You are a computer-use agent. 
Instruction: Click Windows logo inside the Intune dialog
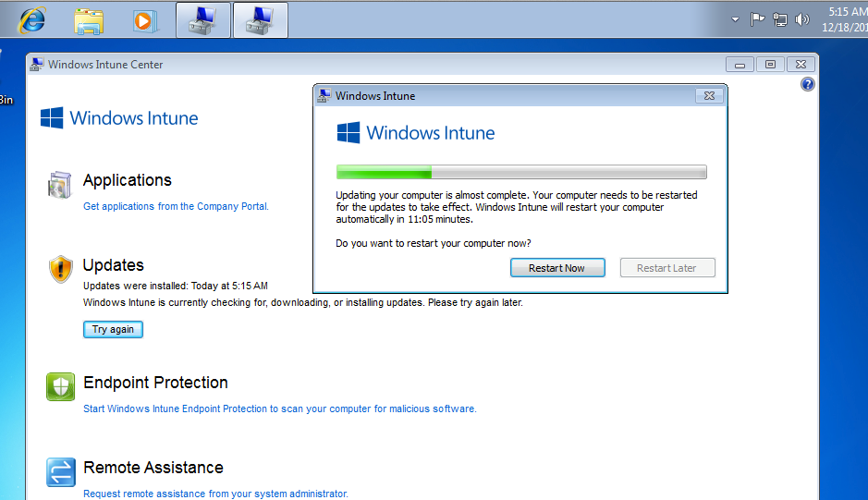(x=348, y=133)
